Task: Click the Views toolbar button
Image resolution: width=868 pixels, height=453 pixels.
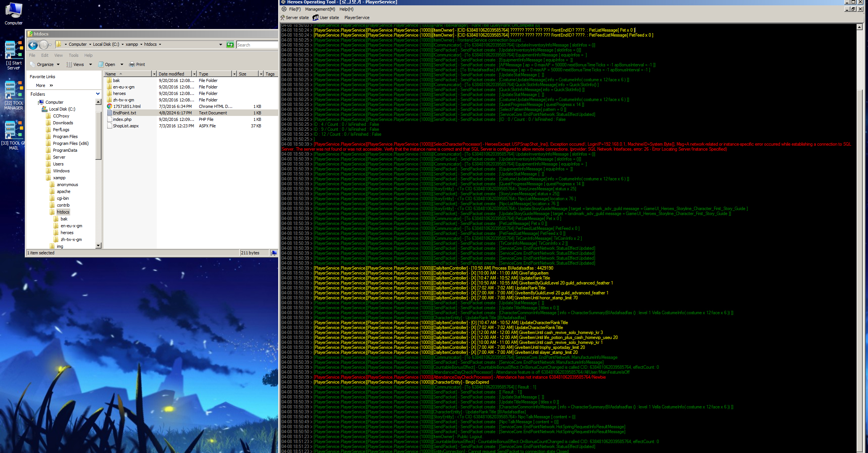Action: coord(75,64)
